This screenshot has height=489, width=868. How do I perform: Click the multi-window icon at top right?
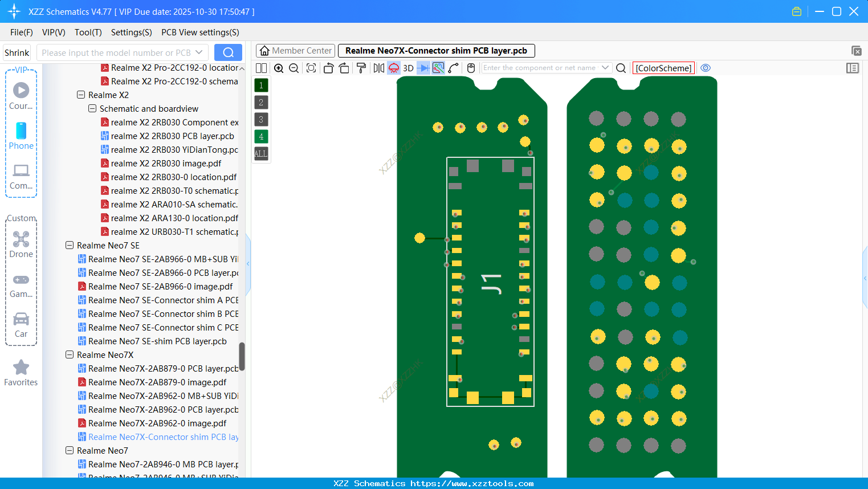click(x=856, y=51)
